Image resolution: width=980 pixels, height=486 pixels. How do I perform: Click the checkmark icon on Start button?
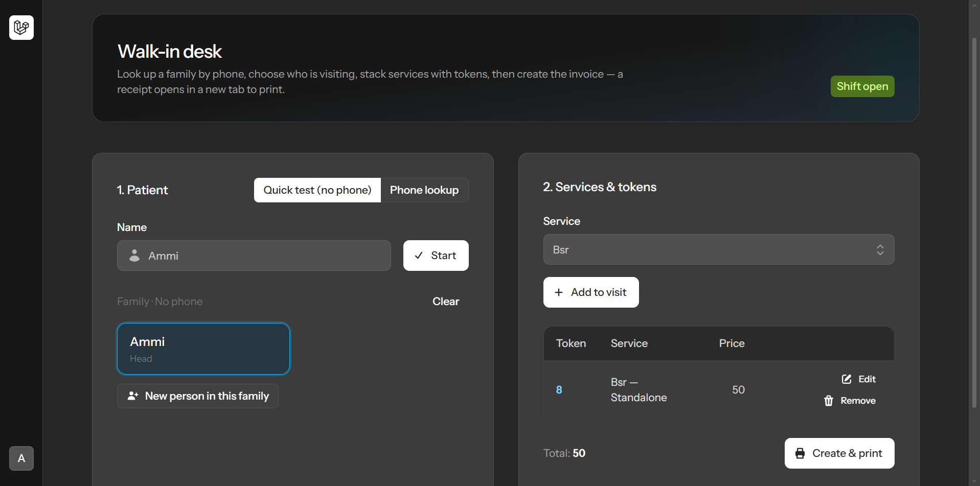[x=419, y=256]
